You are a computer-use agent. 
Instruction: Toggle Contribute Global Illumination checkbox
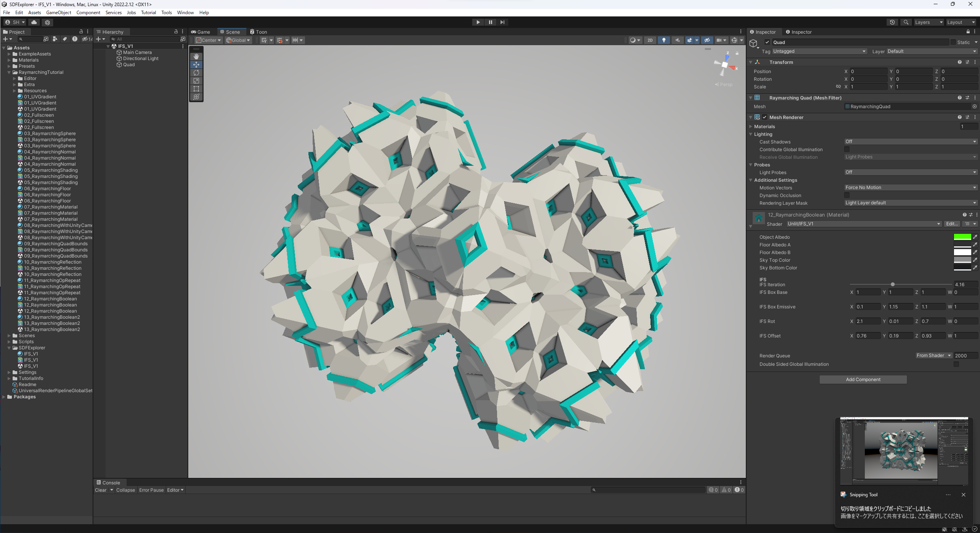coord(847,149)
